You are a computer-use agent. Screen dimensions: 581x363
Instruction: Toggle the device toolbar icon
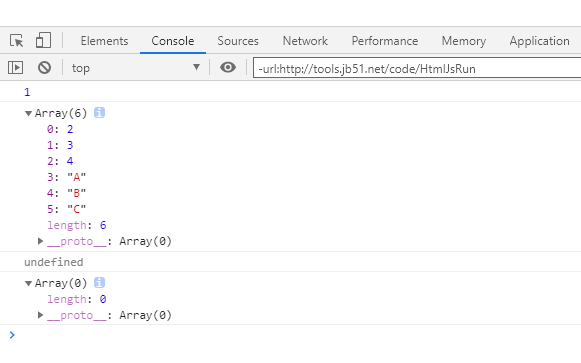coord(43,40)
